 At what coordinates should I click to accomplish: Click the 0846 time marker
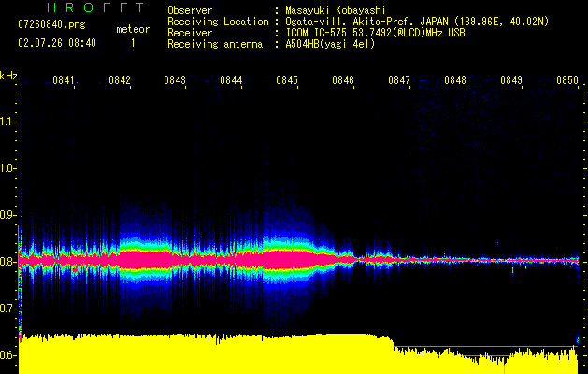pos(343,80)
